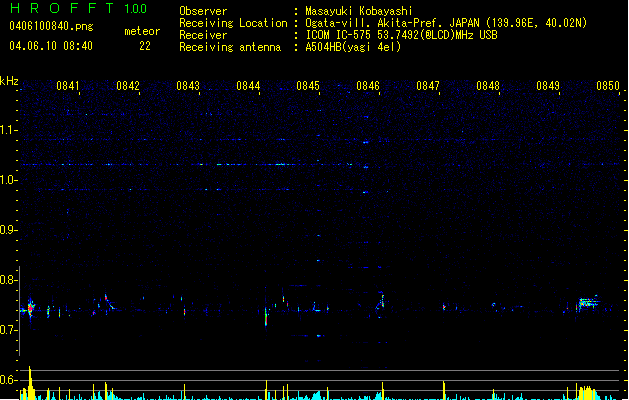Click the kHz axis unit label
Image resolution: width=629 pixels, height=400 pixels.
point(9,81)
